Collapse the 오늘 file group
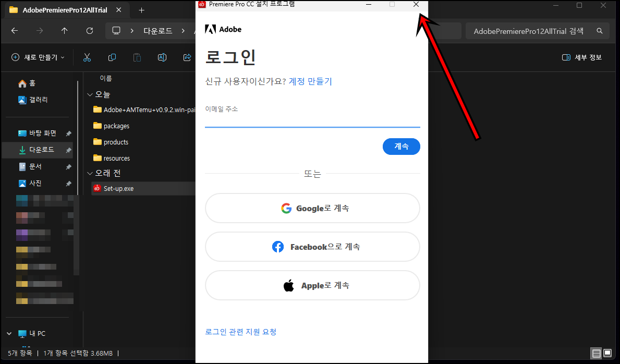The width and height of the screenshot is (620, 364). point(90,94)
